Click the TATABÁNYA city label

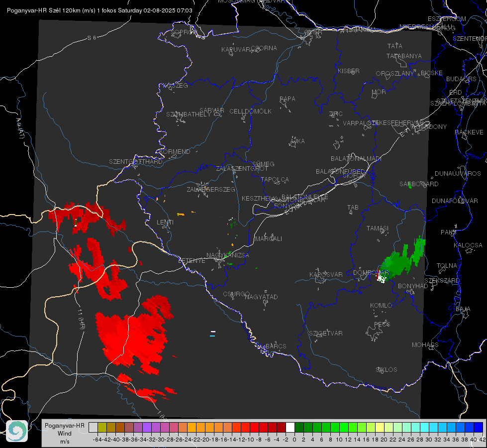point(404,56)
